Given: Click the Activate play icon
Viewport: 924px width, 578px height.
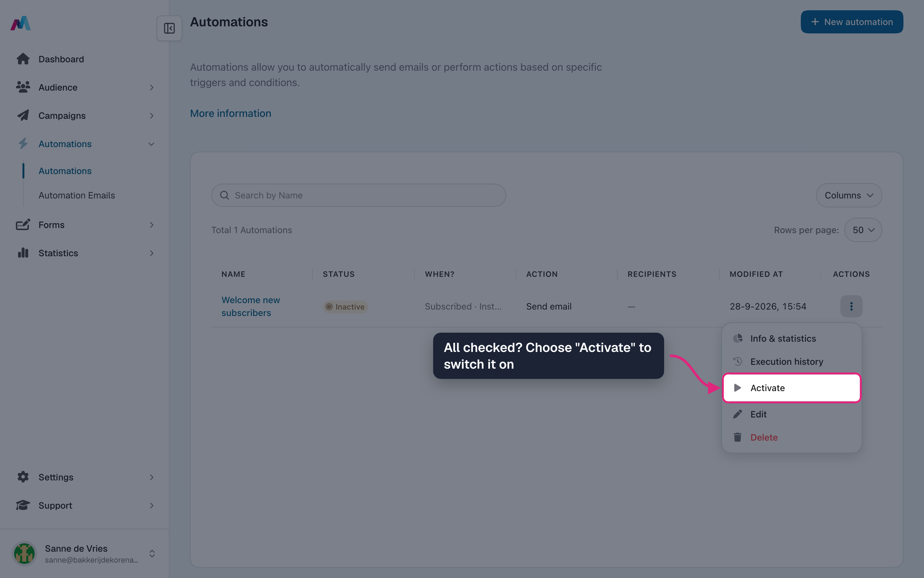Looking at the screenshot, I should pos(738,388).
